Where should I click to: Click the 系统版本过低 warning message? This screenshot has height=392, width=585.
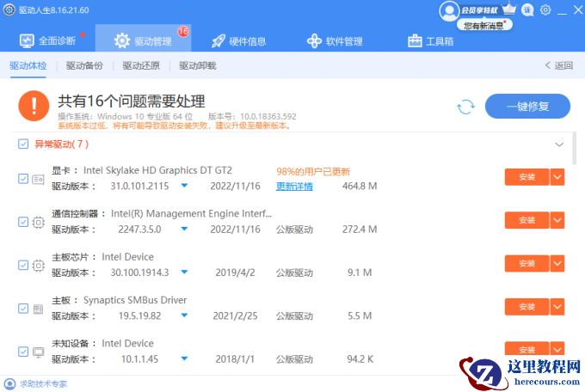coord(175,126)
